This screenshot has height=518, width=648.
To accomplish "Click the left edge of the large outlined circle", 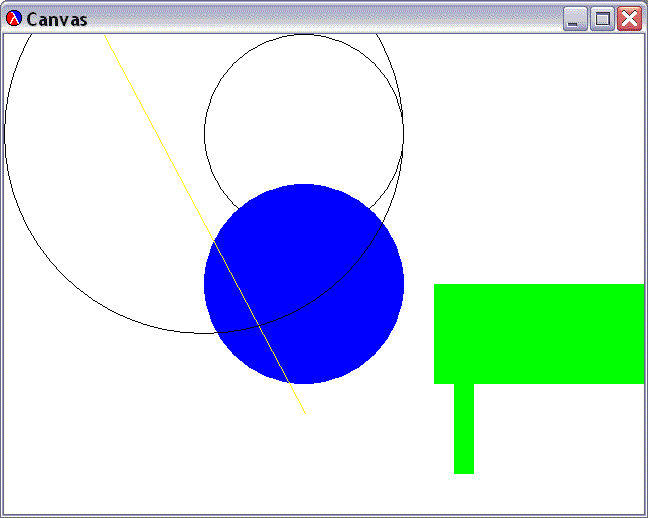I will (5, 133).
